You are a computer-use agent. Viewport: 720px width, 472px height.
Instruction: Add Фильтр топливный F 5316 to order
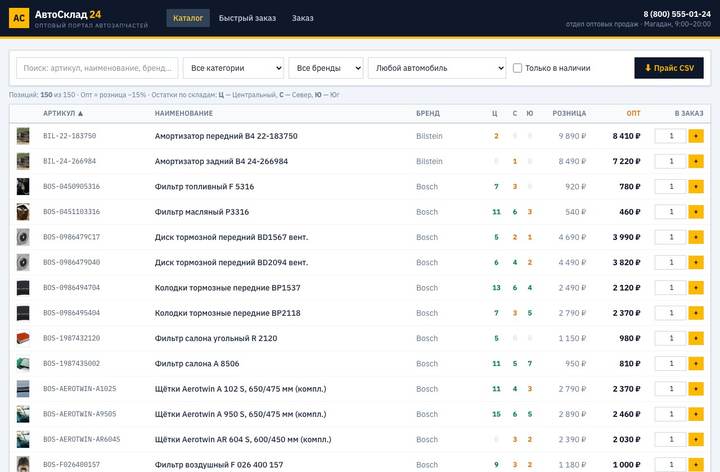(696, 186)
